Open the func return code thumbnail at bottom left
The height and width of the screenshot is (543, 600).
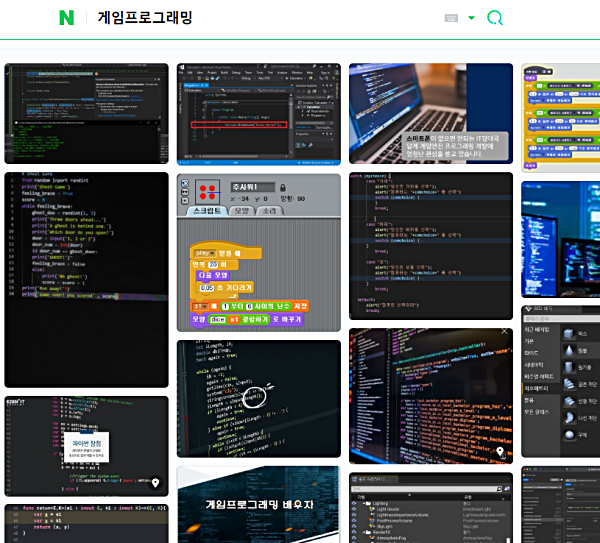click(x=86, y=523)
